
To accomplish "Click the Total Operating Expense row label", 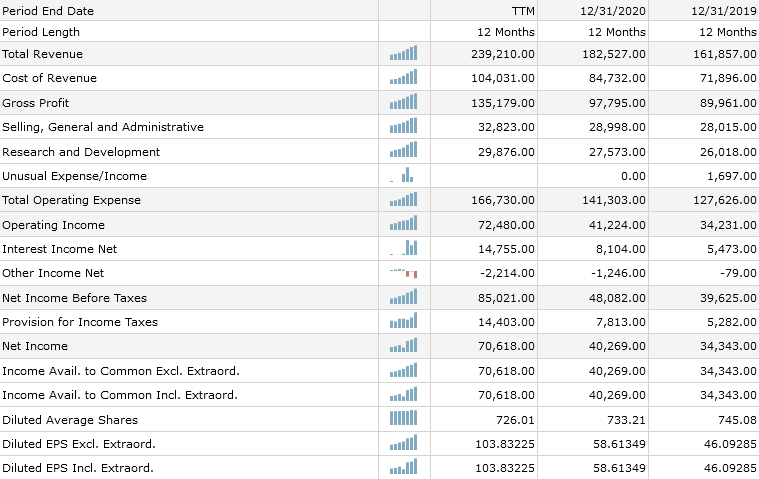I will tap(72, 200).
